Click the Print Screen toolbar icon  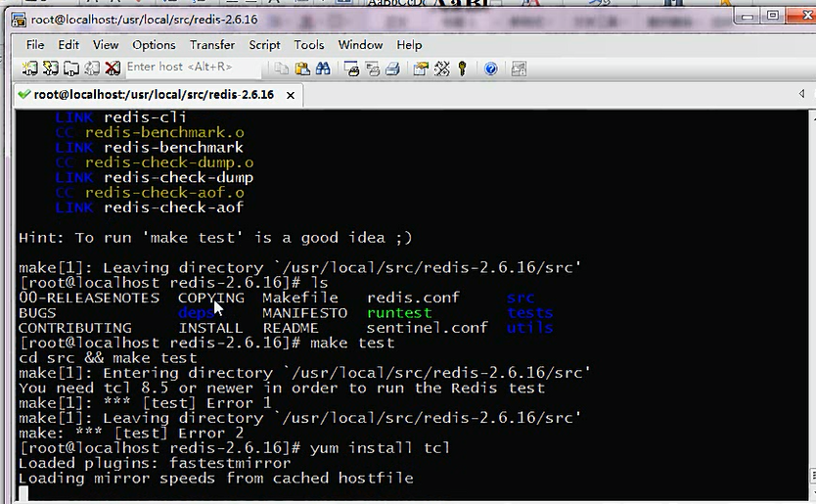(352, 69)
